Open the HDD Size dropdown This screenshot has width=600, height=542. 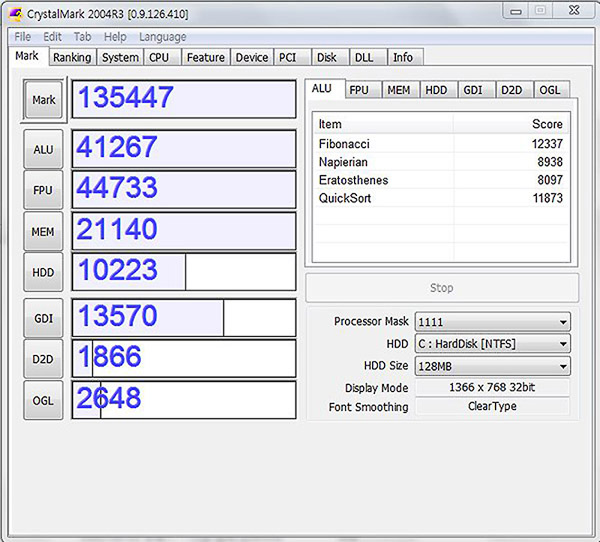click(493, 366)
